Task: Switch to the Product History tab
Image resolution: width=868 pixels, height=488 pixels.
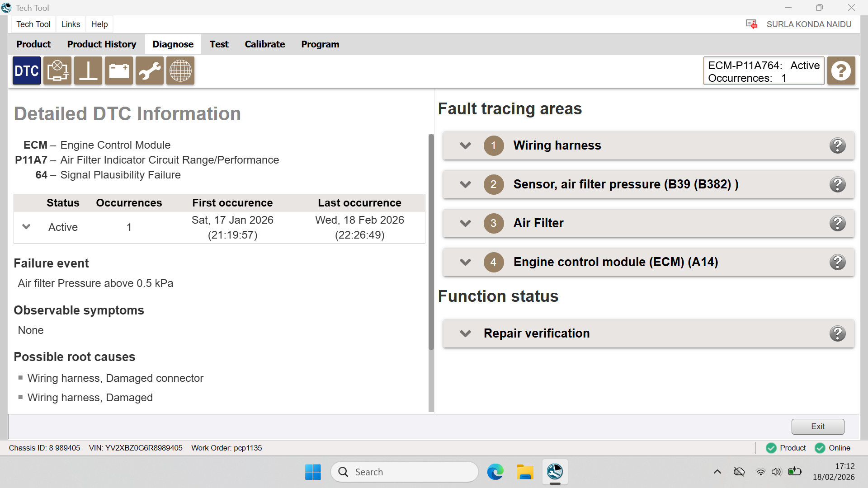Action: click(x=102, y=44)
